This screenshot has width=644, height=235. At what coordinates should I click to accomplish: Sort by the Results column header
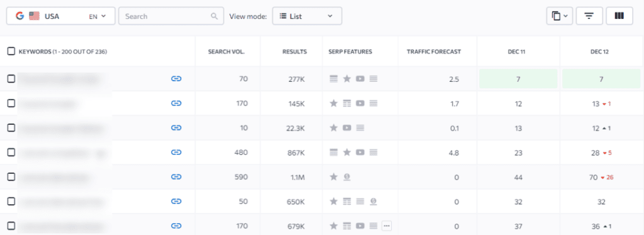[x=294, y=52]
